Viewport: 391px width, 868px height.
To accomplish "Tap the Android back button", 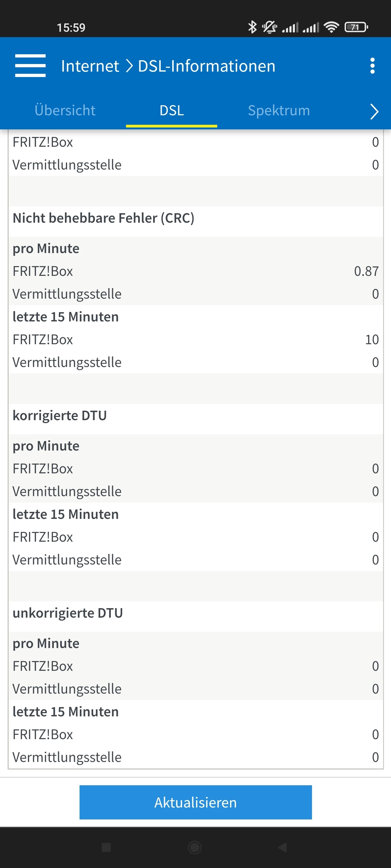I will 282,847.
